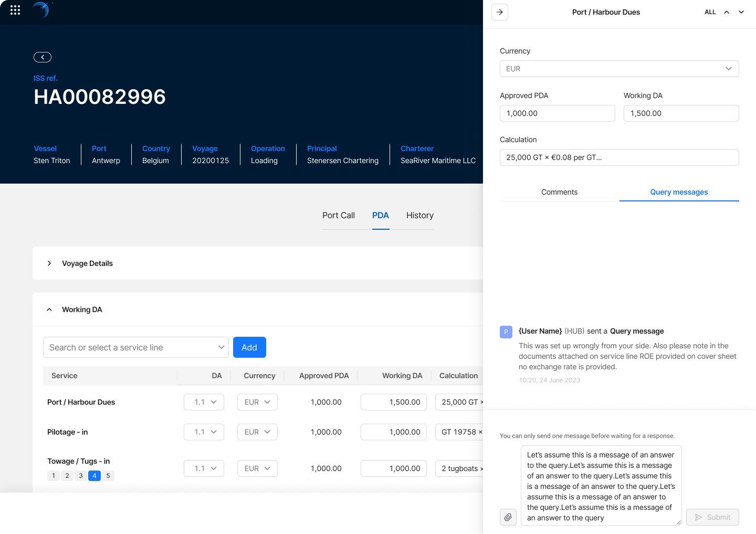Screen dimensions: 756x534
Task: Submit the query message reply
Action: [x=712, y=517]
